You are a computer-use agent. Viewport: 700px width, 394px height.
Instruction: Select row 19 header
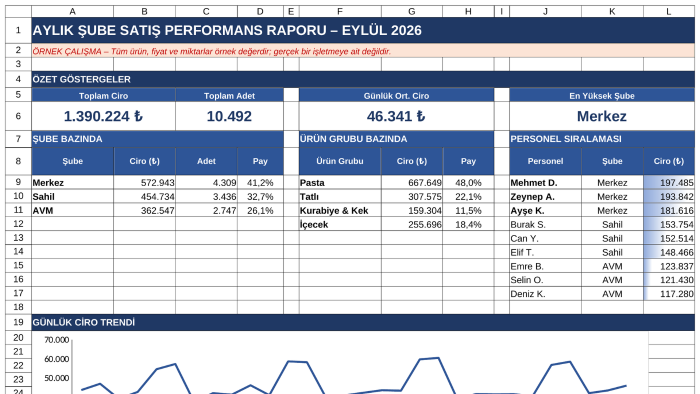pos(18,322)
